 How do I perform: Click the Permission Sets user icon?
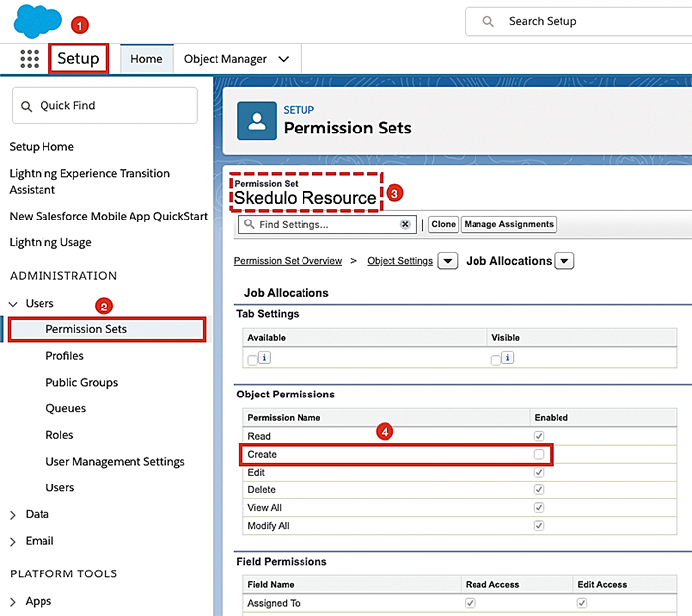coord(257,121)
